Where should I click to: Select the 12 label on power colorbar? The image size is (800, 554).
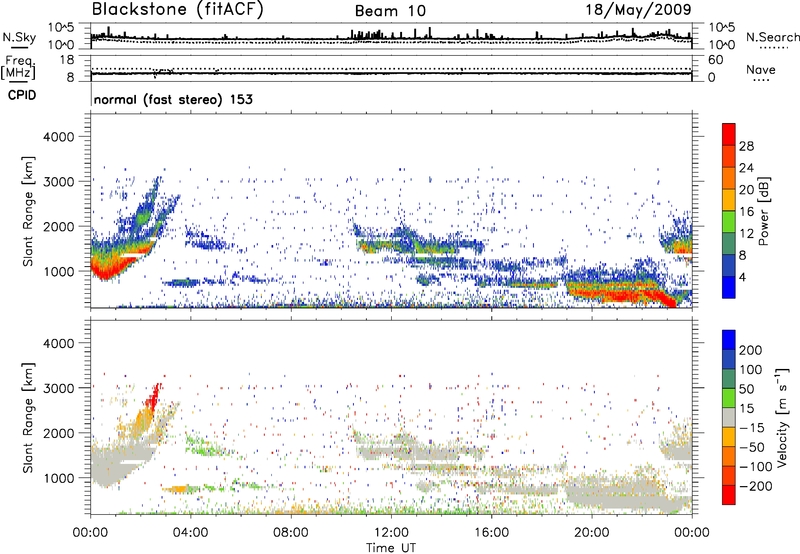tap(746, 234)
